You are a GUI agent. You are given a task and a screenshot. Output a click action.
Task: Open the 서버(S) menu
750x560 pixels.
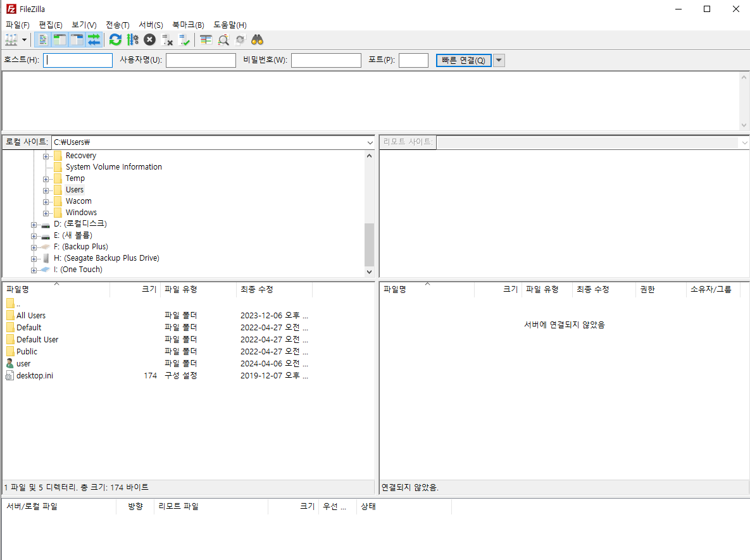(x=151, y=25)
